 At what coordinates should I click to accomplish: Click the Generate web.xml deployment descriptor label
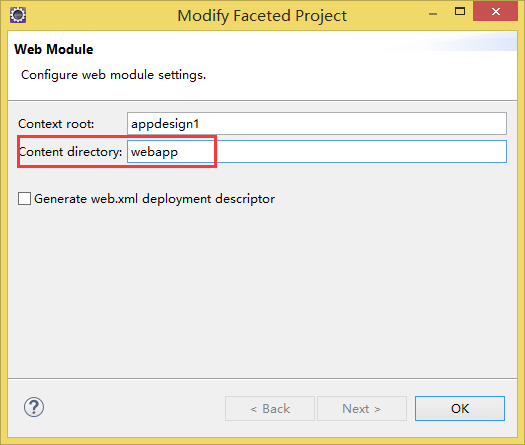point(154,199)
